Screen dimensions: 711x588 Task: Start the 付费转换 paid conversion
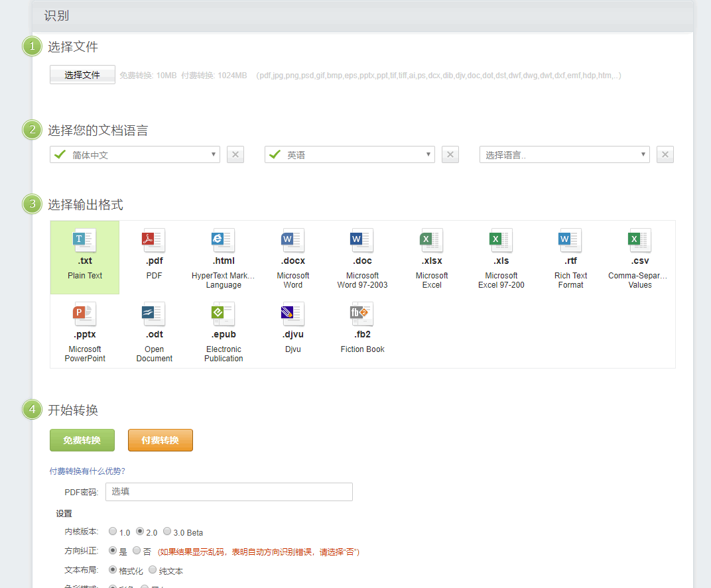(x=161, y=440)
